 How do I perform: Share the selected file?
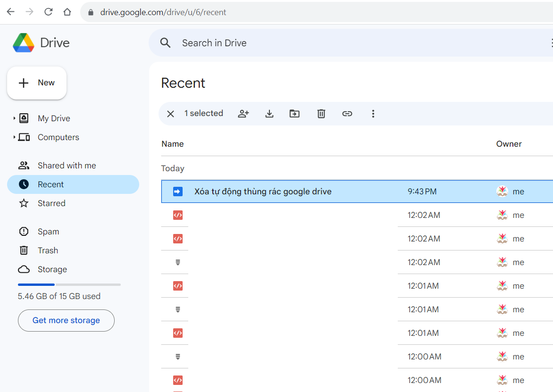[243, 114]
